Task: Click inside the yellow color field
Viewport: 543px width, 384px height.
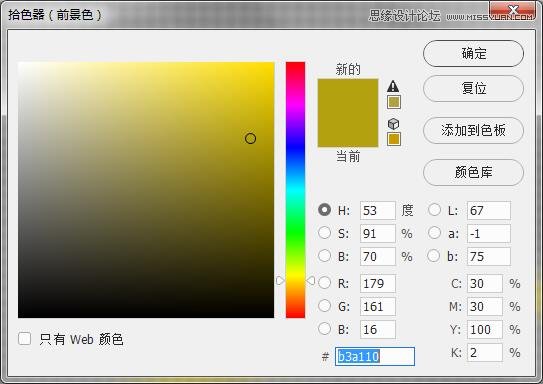Action: (x=146, y=190)
